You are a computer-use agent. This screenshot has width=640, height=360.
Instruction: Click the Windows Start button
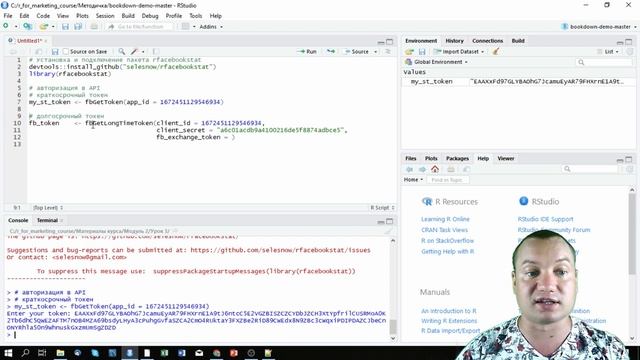pos(8,353)
